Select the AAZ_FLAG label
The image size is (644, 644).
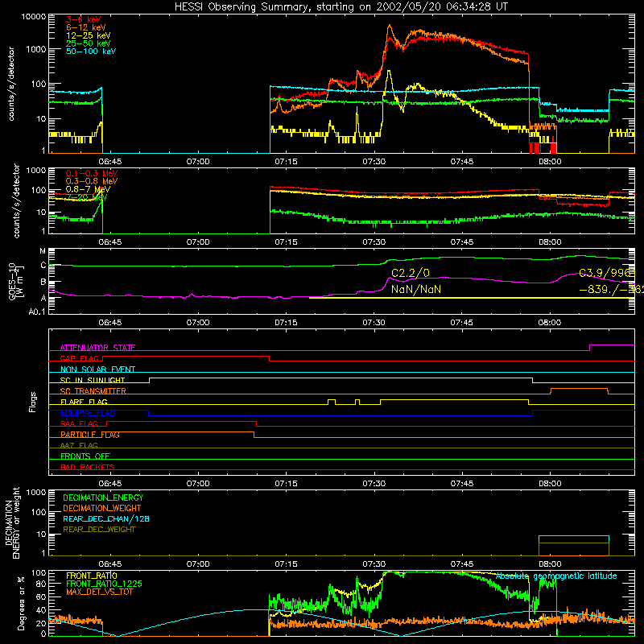click(79, 445)
